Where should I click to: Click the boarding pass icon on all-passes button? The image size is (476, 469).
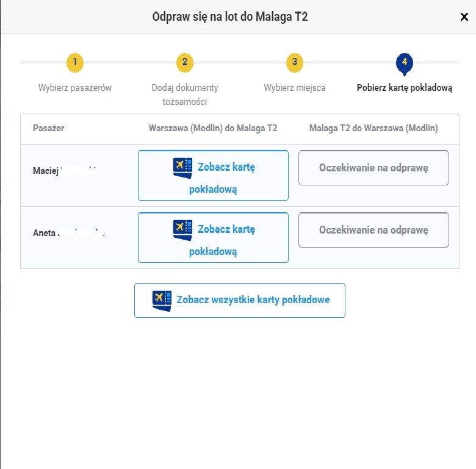coord(162,301)
